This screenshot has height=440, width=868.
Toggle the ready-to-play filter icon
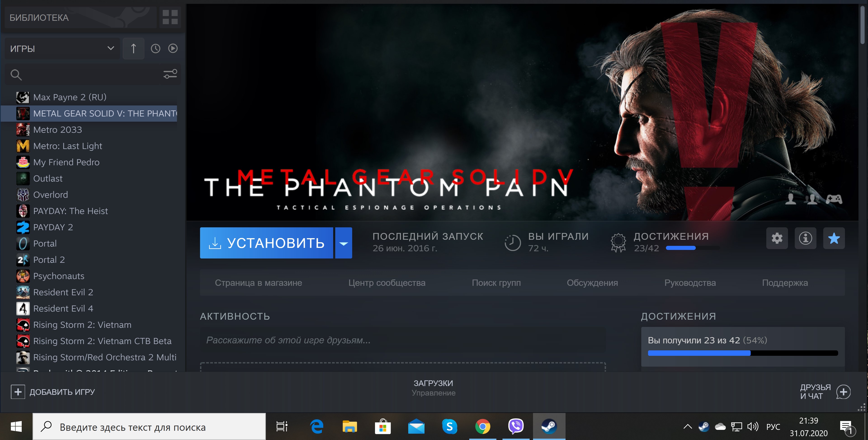pos(173,49)
